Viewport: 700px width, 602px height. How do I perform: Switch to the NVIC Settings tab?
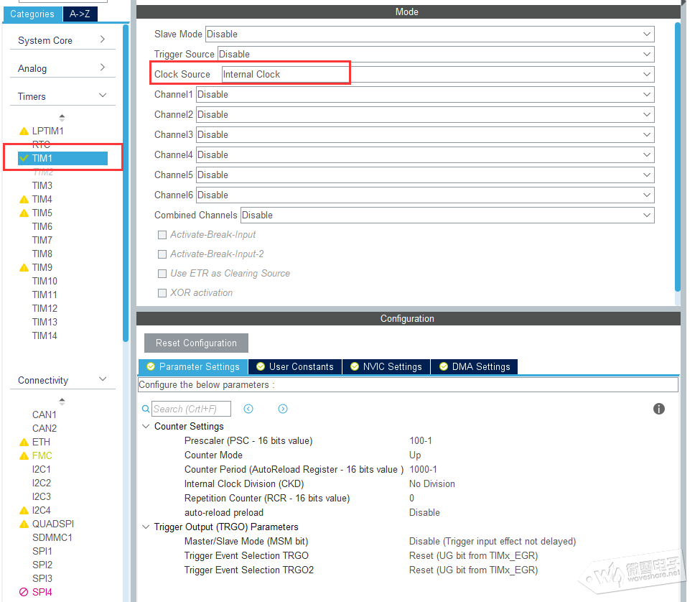386,366
